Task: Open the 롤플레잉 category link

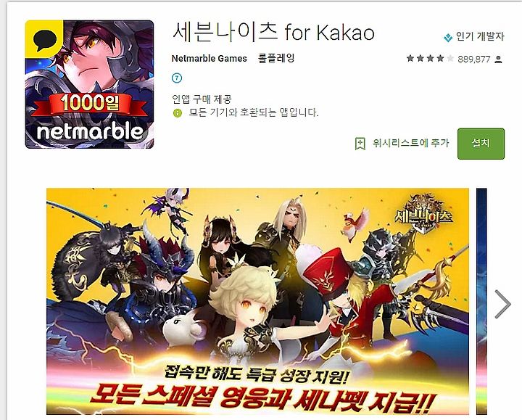Action: coord(276,58)
